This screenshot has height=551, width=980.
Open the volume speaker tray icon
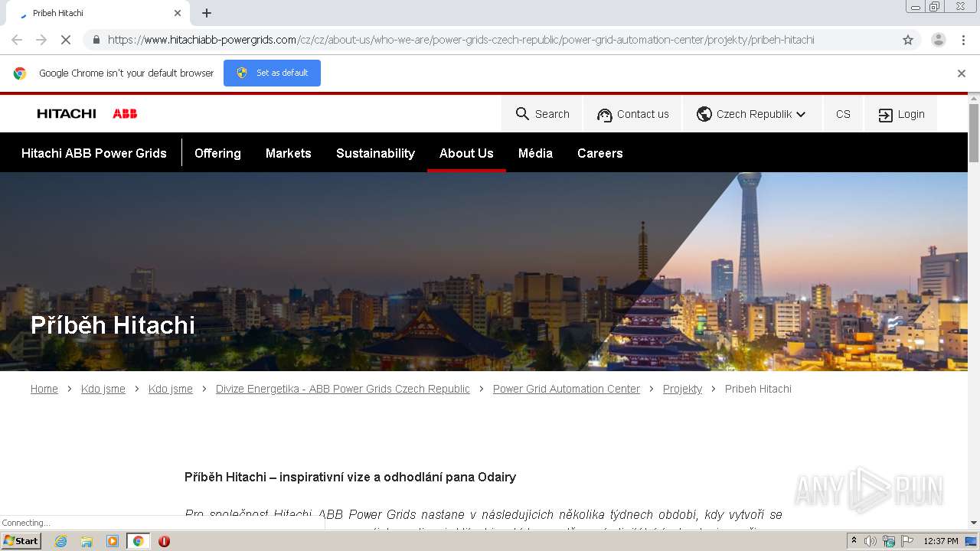tap(871, 541)
